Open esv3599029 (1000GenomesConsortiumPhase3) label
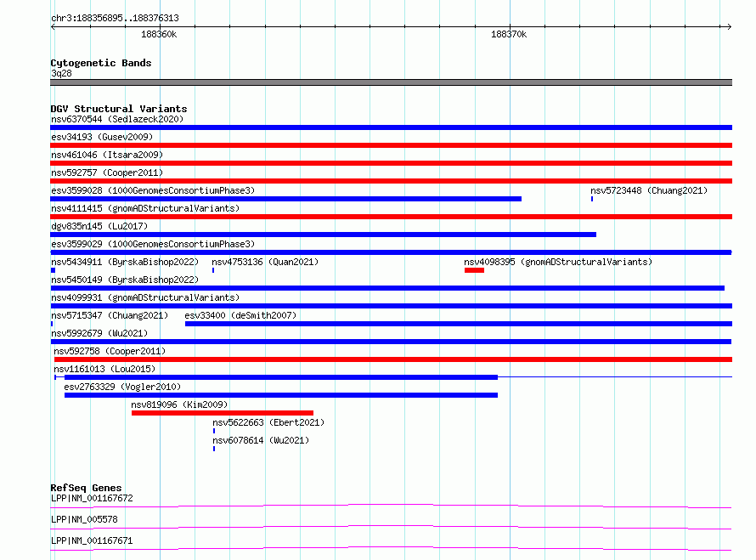Viewport: 756px width, 560px height. pos(153,244)
